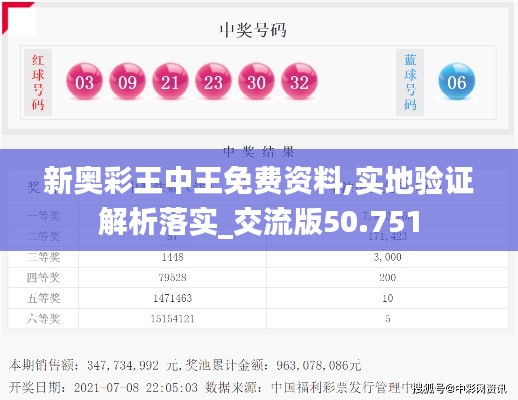This screenshot has height=400, width=518.
Task: Click the red ball numbered 09
Action: pyautogui.click(x=127, y=81)
